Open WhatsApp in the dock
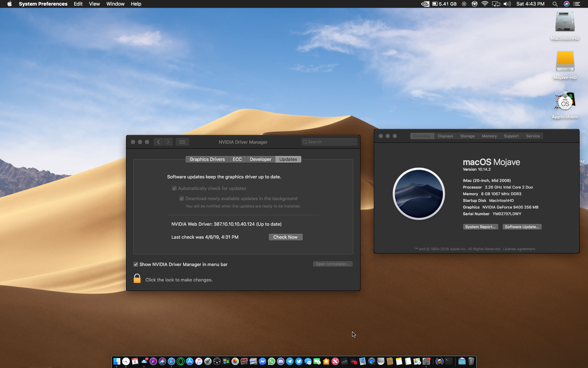The width and height of the screenshot is (588, 368). point(272,361)
